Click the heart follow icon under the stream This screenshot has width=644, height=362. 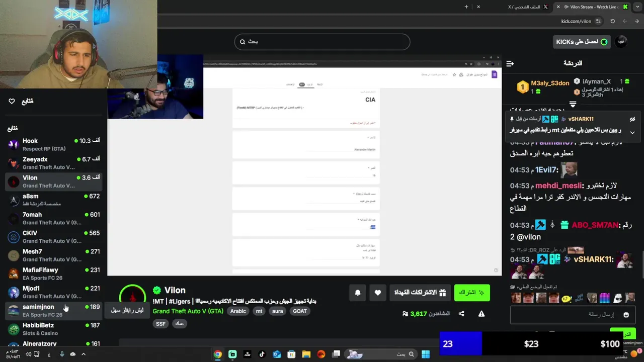[x=378, y=293]
